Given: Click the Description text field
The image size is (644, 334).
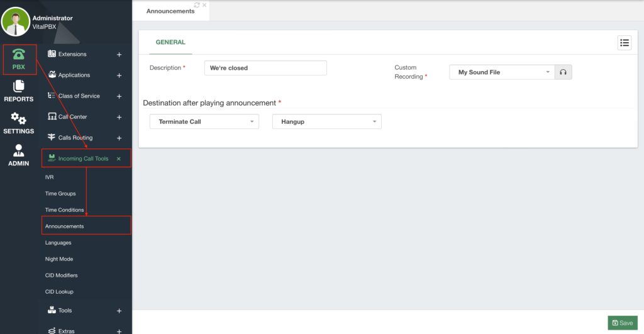Looking at the screenshot, I should tap(265, 68).
